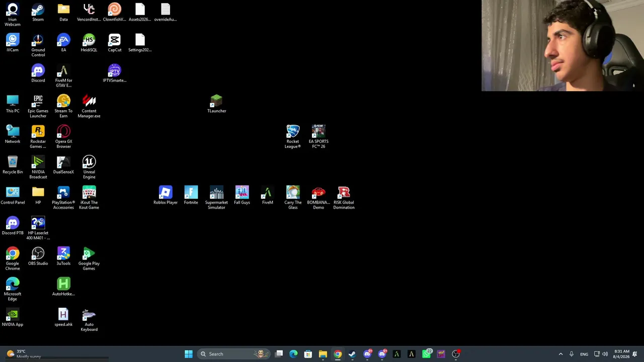Image resolution: width=644 pixels, height=362 pixels.
Task: Select the ClownfishV... desktop icon
Action: [x=114, y=13]
